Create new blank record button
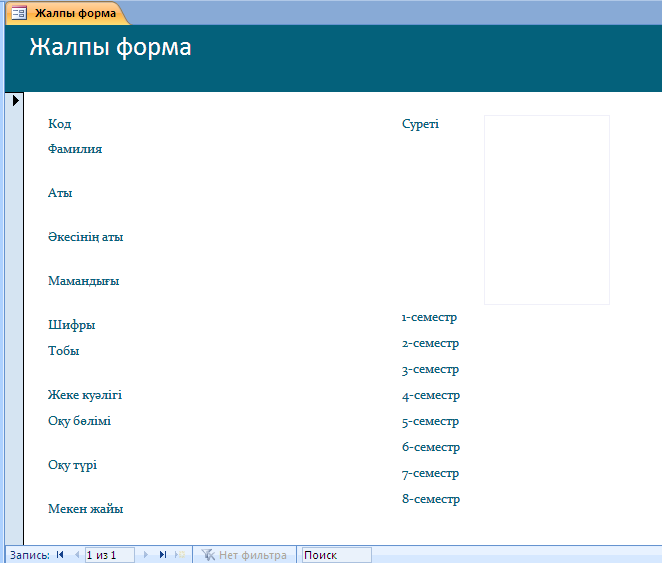 click(x=180, y=555)
